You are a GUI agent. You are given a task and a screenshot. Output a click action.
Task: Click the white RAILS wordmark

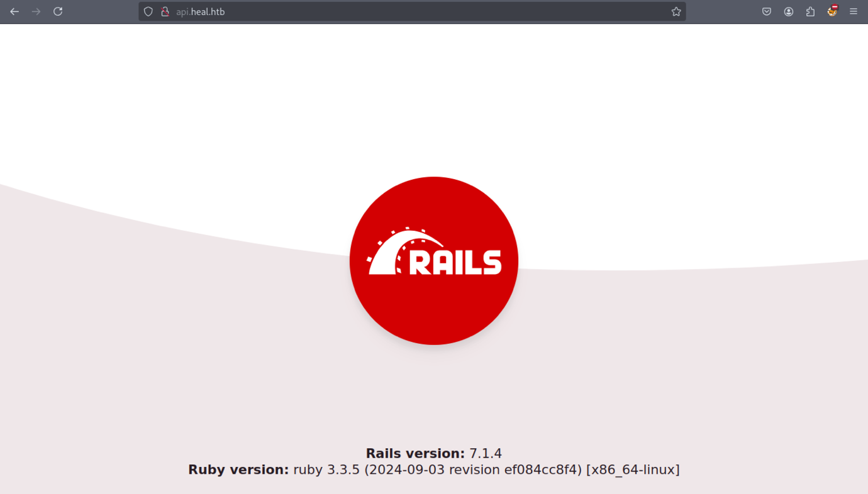tap(455, 262)
